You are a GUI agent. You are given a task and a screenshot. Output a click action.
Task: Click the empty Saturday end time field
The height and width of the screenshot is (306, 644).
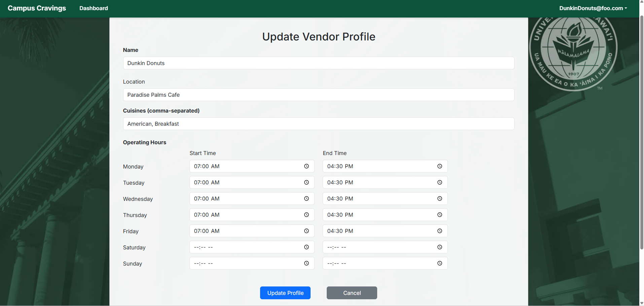[x=379, y=247]
